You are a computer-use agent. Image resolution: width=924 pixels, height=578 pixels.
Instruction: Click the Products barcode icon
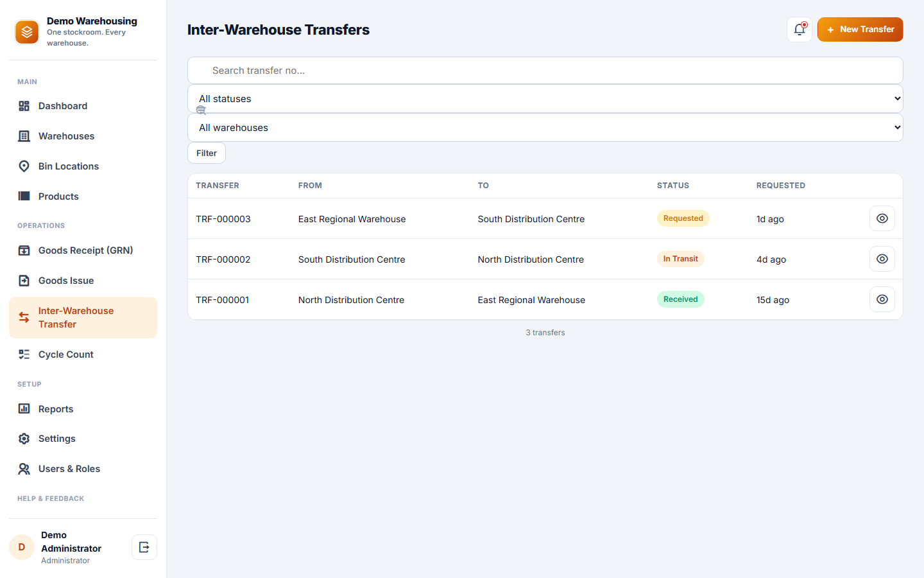pos(24,197)
